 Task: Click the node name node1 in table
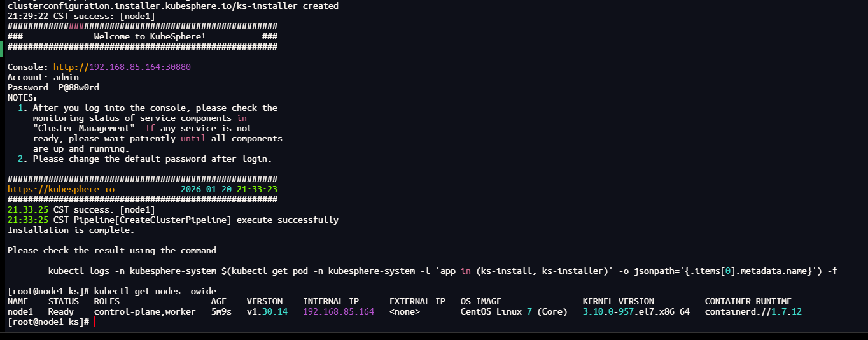[x=20, y=311]
